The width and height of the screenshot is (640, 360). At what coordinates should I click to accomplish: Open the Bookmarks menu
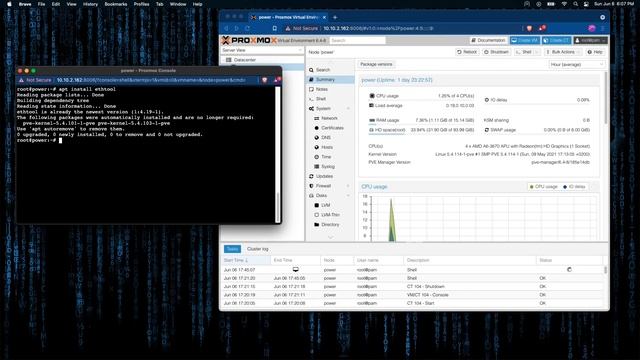[116, 4]
